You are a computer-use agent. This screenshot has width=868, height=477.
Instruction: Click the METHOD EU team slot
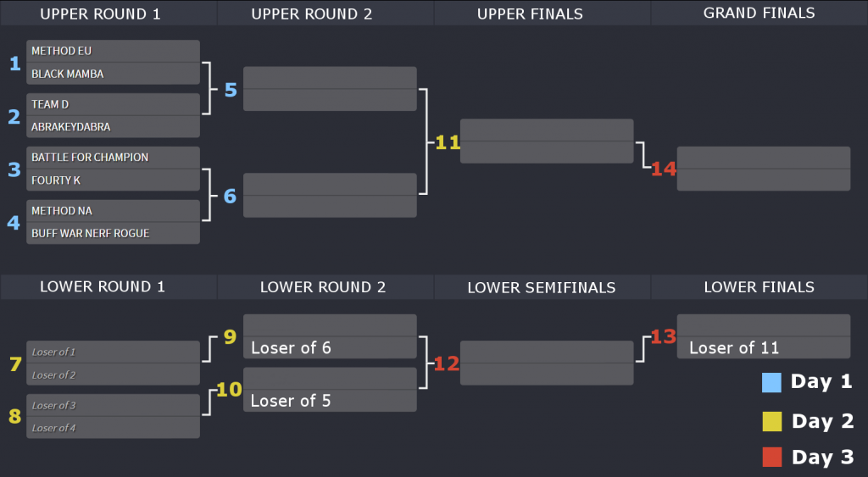[113, 51]
